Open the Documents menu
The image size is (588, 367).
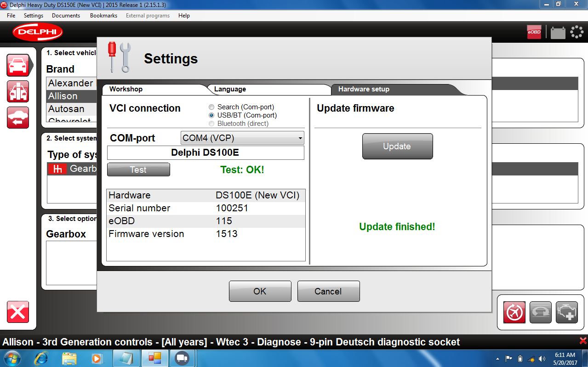coord(66,16)
